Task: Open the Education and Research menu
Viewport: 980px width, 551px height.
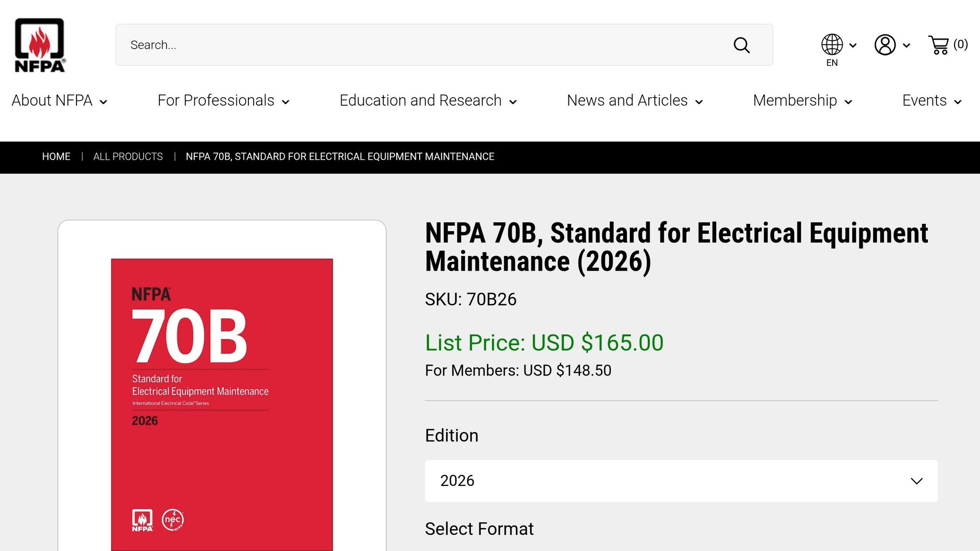Action: pos(420,100)
